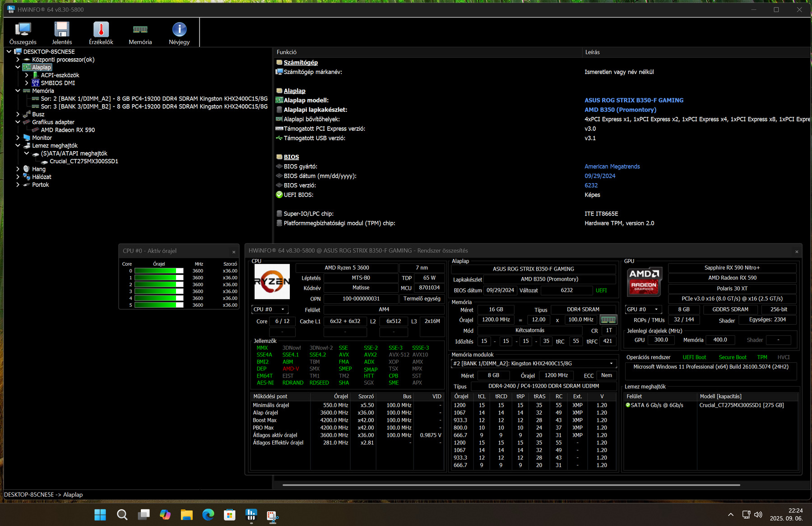Collapse the Alaplap tree node
812x526 pixels.
pos(18,67)
